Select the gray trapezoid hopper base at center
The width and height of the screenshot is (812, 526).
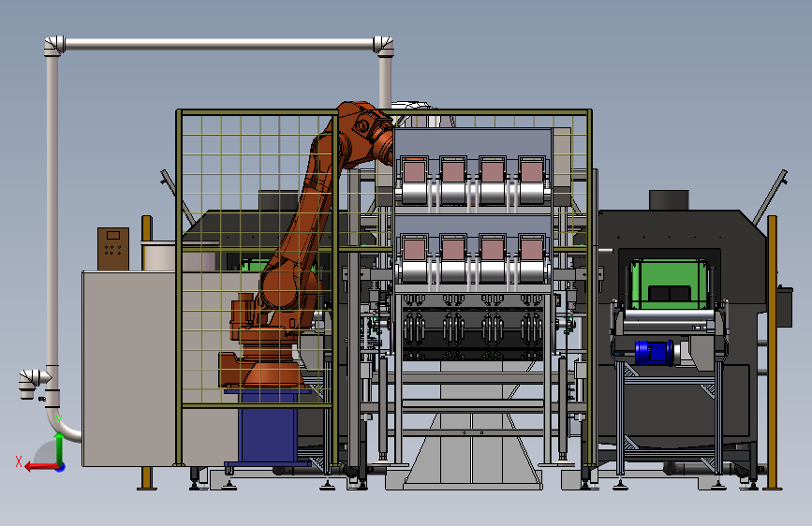(472, 452)
